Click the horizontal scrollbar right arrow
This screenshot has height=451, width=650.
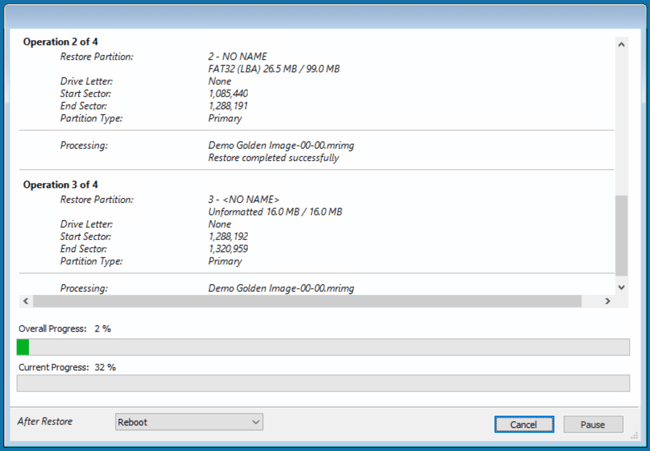pyautogui.click(x=607, y=301)
